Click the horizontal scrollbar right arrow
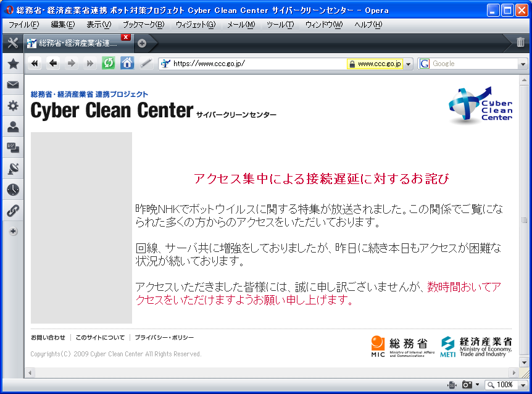Image resolution: width=532 pixels, height=394 pixels. click(514, 372)
